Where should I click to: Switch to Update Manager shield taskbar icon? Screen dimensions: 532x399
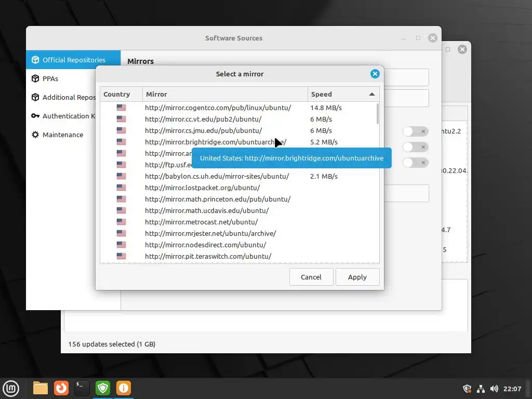click(103, 388)
